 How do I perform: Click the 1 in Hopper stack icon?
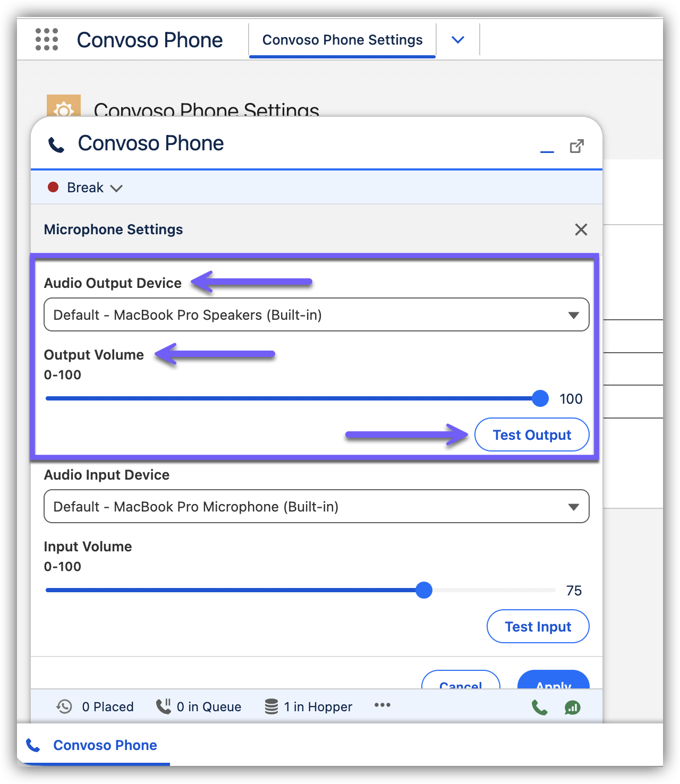(x=271, y=706)
